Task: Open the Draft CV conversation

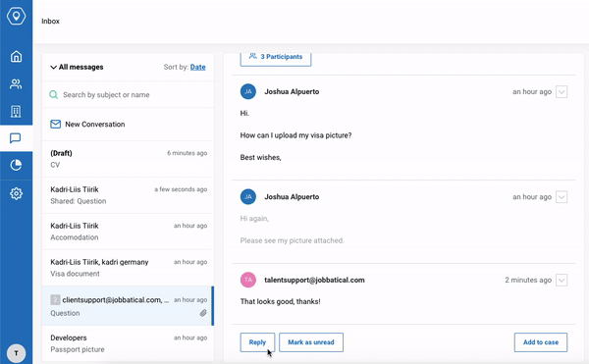Action: [x=128, y=159]
